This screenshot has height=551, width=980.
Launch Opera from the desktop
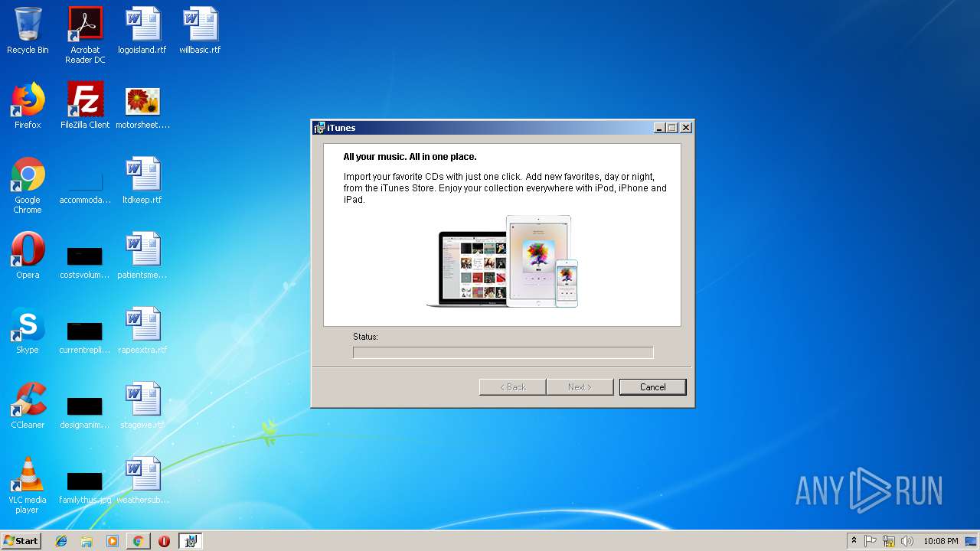[28, 256]
